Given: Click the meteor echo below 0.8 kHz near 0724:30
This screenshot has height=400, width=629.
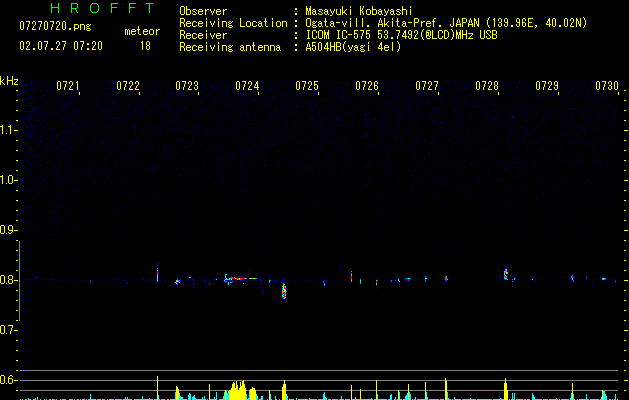Looking at the screenshot, I should [284, 290].
